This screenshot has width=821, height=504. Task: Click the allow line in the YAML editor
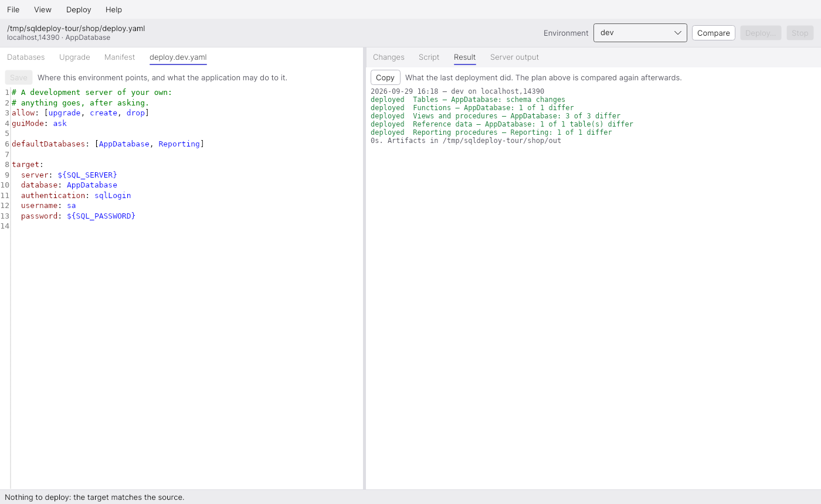point(80,113)
